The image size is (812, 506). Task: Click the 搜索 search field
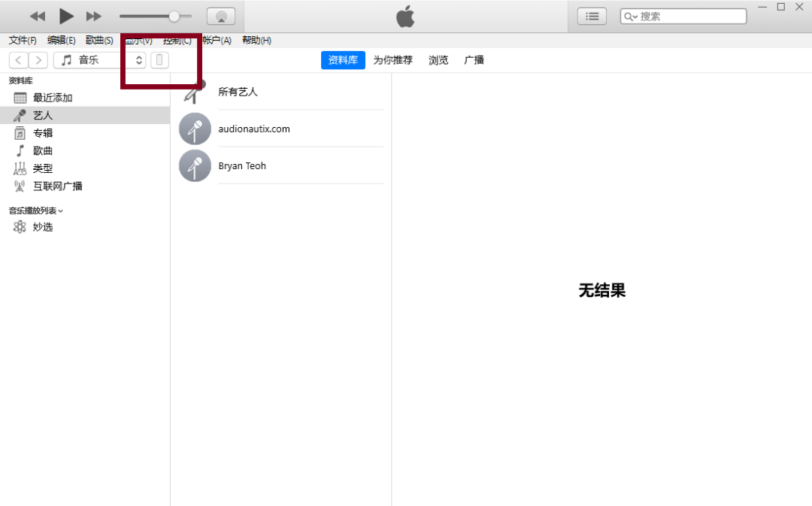click(x=683, y=15)
